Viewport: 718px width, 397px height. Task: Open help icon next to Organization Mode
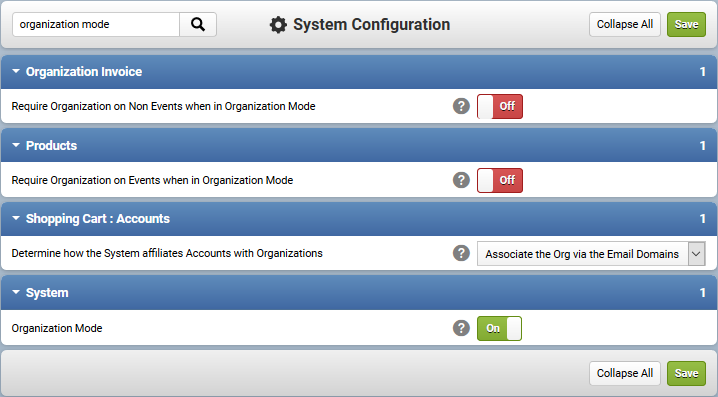461,328
